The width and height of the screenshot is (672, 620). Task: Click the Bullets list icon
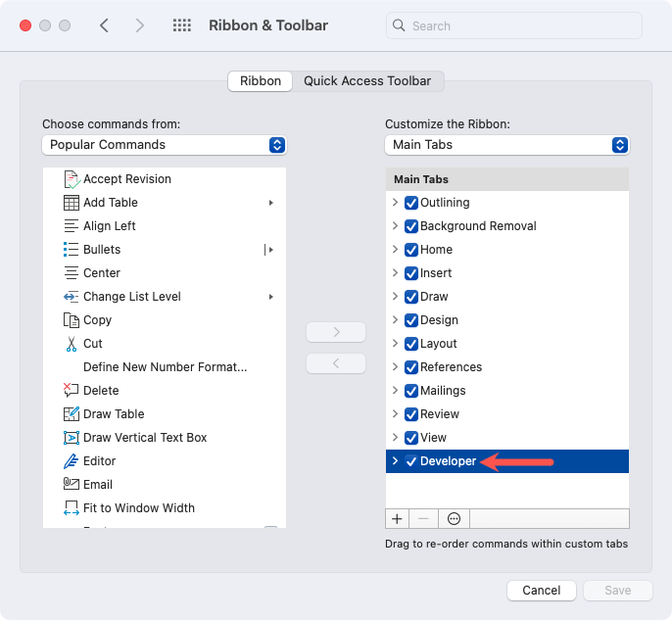71,250
